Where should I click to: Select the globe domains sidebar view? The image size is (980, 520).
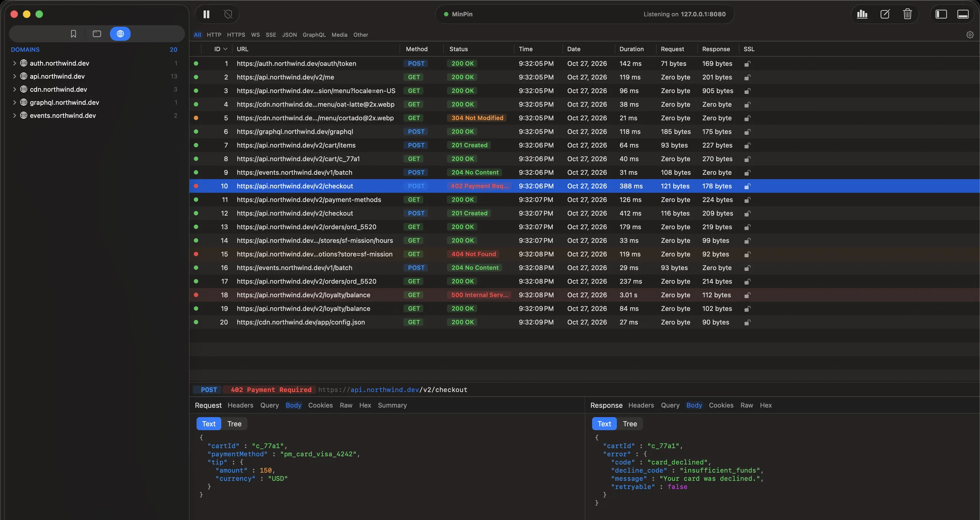pyautogui.click(x=120, y=34)
